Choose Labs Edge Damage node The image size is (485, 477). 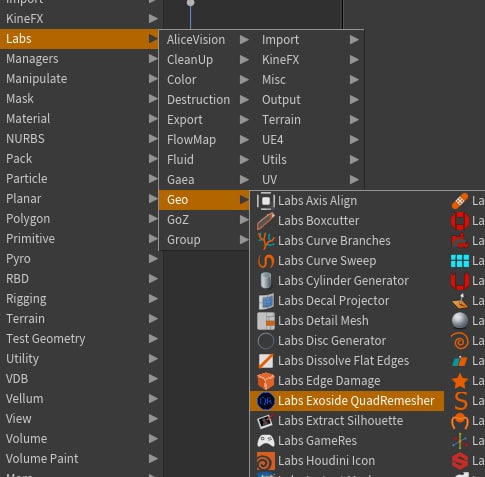347,381
